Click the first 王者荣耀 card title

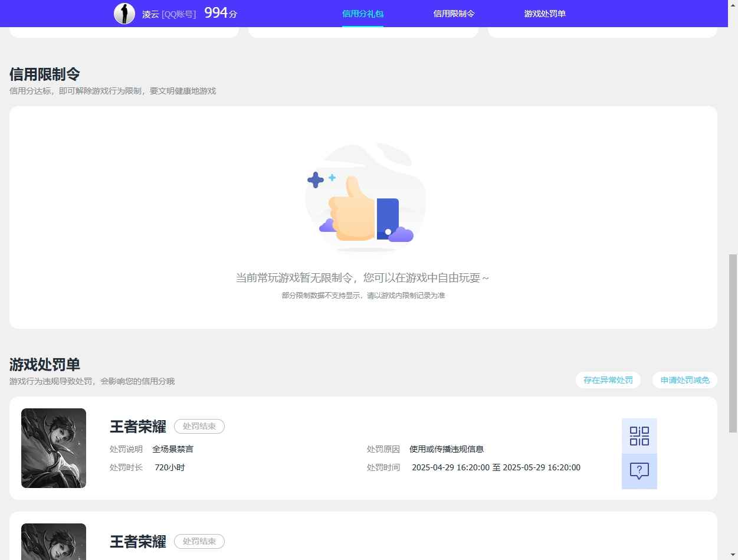[x=138, y=427]
